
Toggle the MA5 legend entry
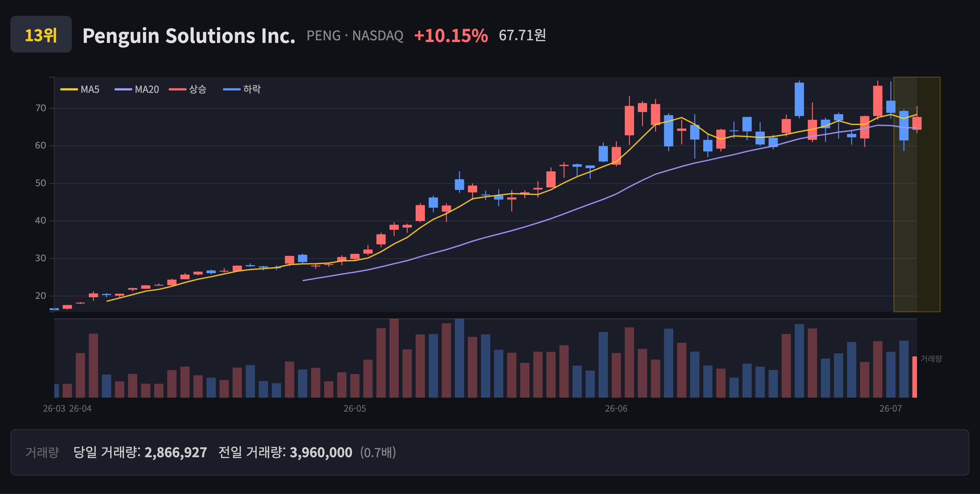pyautogui.click(x=80, y=90)
